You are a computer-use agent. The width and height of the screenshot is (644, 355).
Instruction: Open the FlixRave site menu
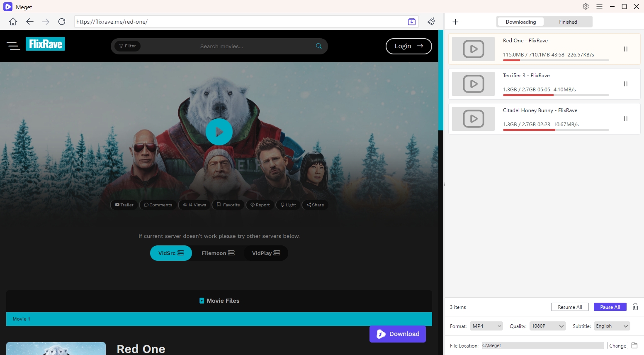[13, 46]
